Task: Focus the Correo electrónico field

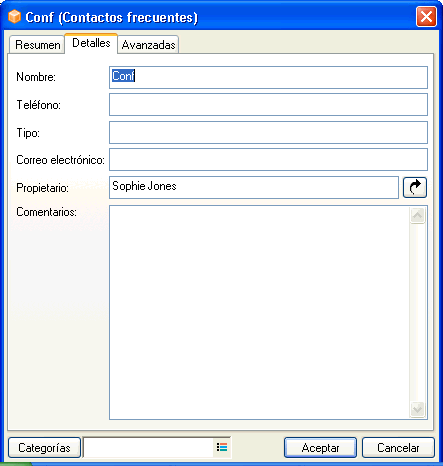Action: pyautogui.click(x=268, y=160)
